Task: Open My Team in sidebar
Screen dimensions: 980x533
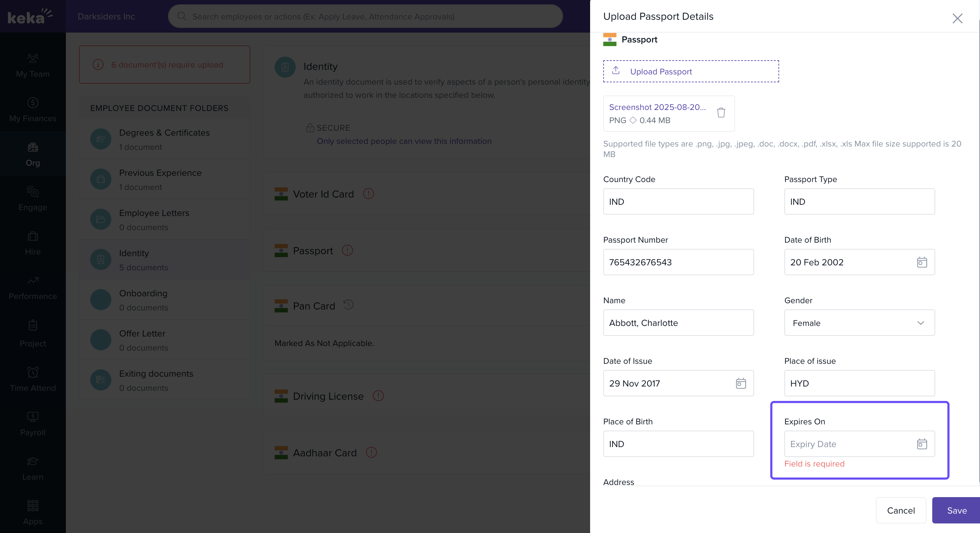Action: tap(33, 66)
